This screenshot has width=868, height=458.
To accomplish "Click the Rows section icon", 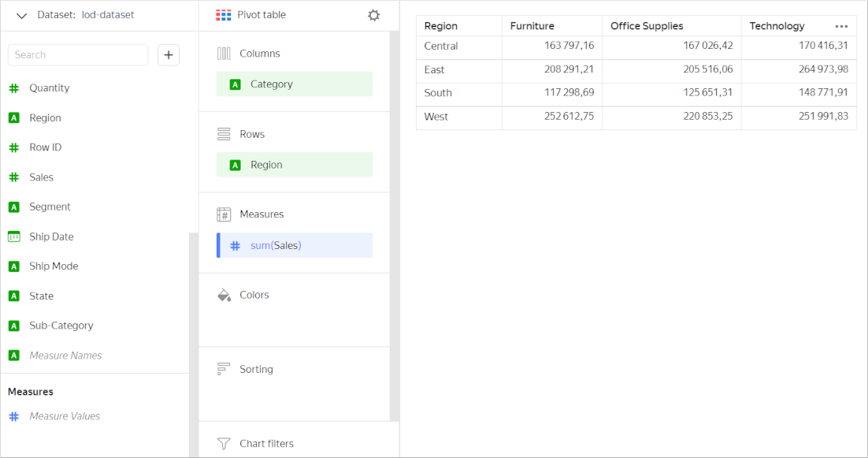I will coord(224,134).
